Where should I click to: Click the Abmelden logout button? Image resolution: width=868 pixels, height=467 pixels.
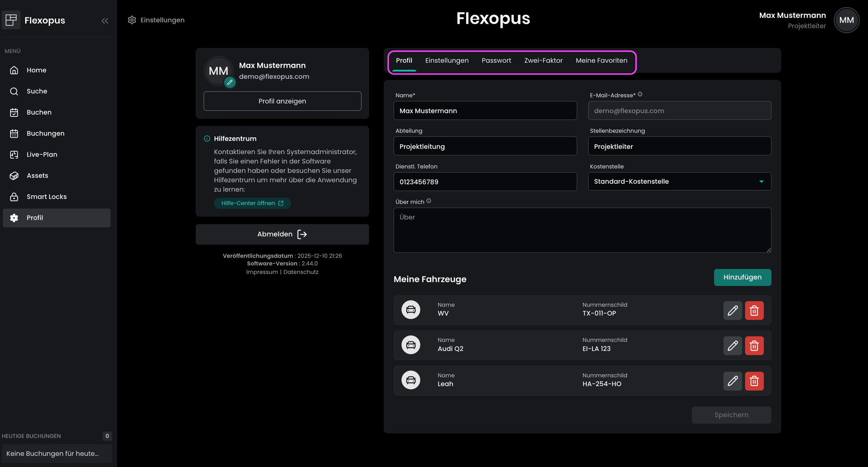pos(282,235)
